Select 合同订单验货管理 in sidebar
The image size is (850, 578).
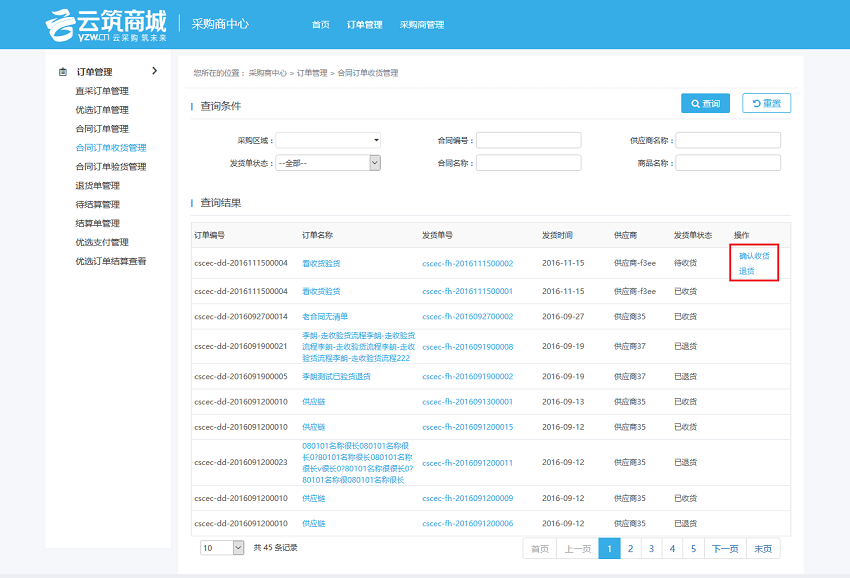click(110, 167)
